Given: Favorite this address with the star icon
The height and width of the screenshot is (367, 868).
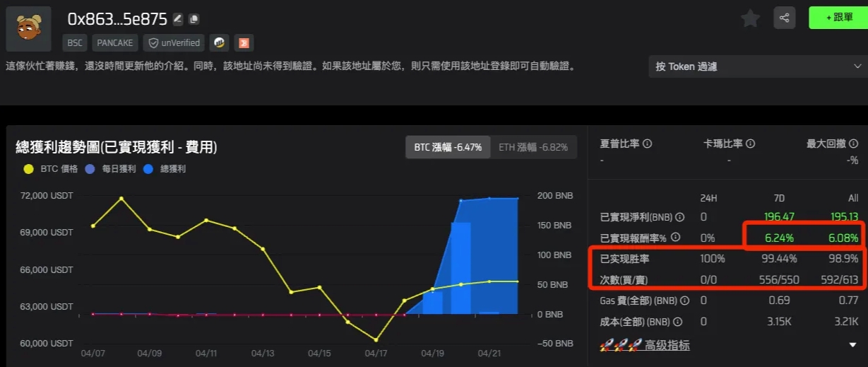Looking at the screenshot, I should [750, 18].
